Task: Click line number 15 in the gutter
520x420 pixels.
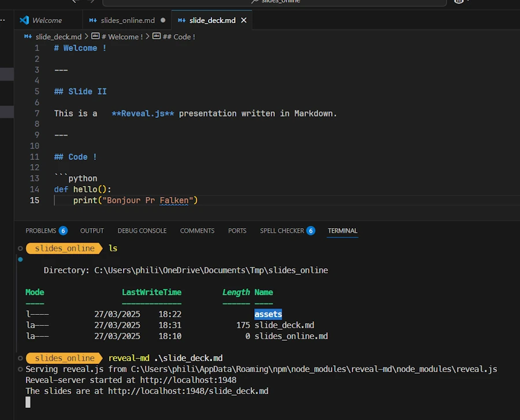Action: (35, 200)
